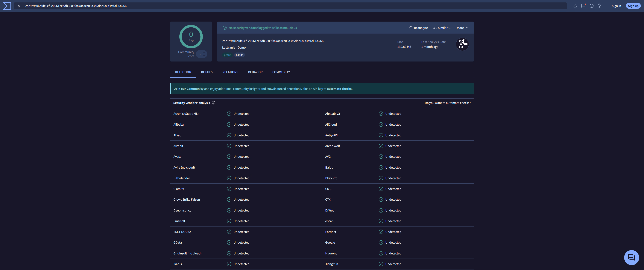The width and height of the screenshot is (644, 270).
Task: Click the '1 month ago' analysis date
Action: 430,47
